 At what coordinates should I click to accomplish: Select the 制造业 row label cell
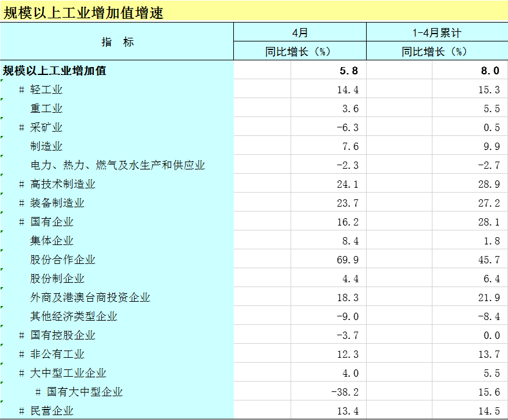coord(46,146)
